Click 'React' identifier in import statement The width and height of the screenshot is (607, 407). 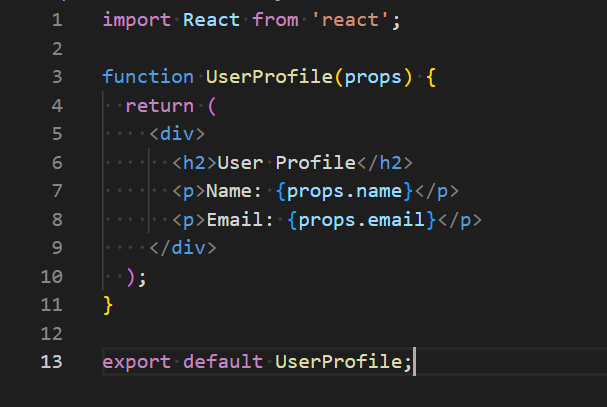pyautogui.click(x=211, y=20)
